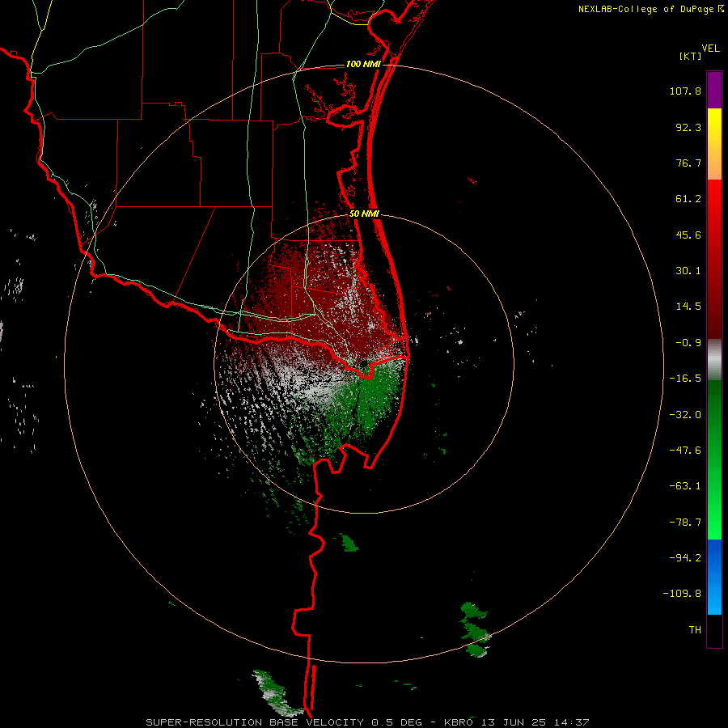Image resolution: width=728 pixels, height=728 pixels.
Task: Click the gray segment of velocity color bar
Action: [x=714, y=359]
